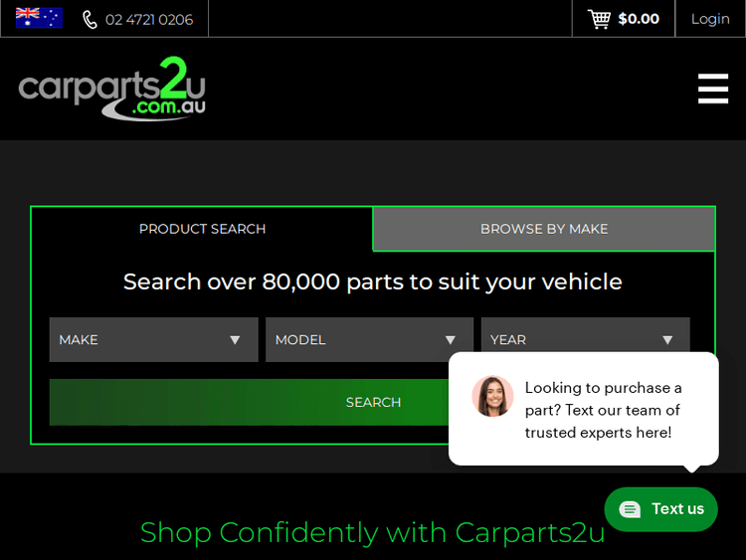Call the number 02 4721 0206
Screen dimensions: 746x560
149,20
